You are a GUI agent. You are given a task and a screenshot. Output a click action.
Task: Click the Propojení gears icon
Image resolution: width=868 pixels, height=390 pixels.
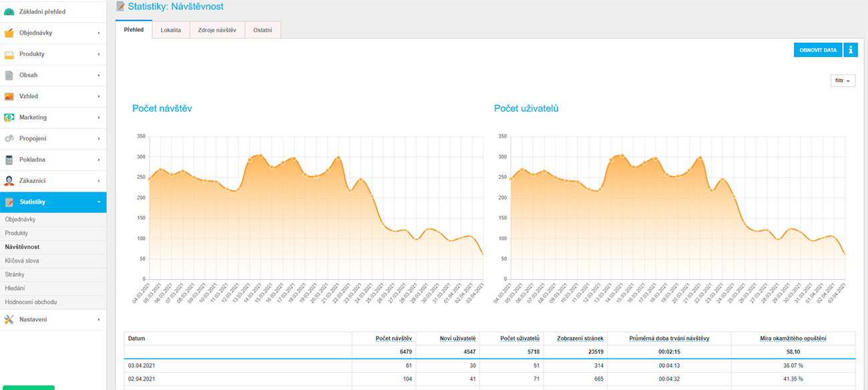coord(9,138)
